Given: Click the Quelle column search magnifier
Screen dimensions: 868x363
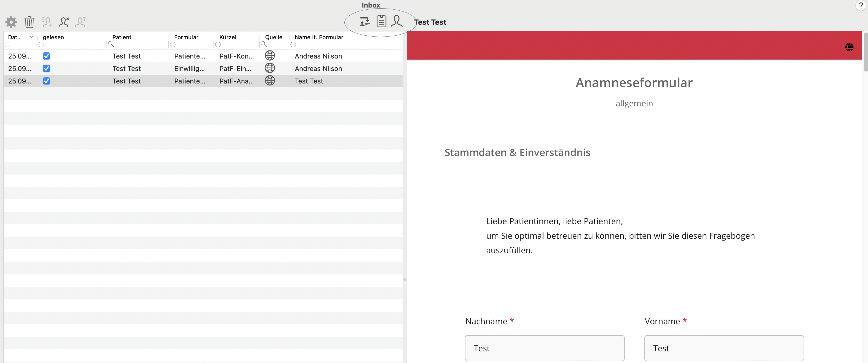Looking at the screenshot, I should [x=264, y=44].
